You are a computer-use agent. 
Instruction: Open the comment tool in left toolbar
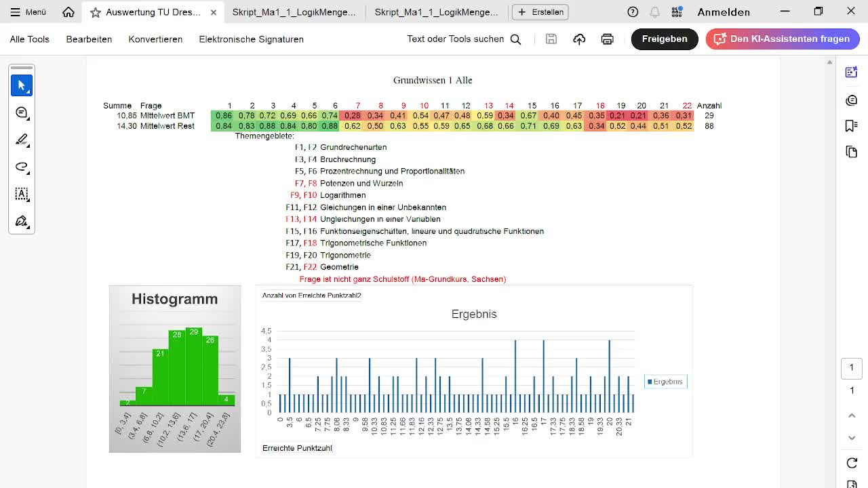click(22, 113)
